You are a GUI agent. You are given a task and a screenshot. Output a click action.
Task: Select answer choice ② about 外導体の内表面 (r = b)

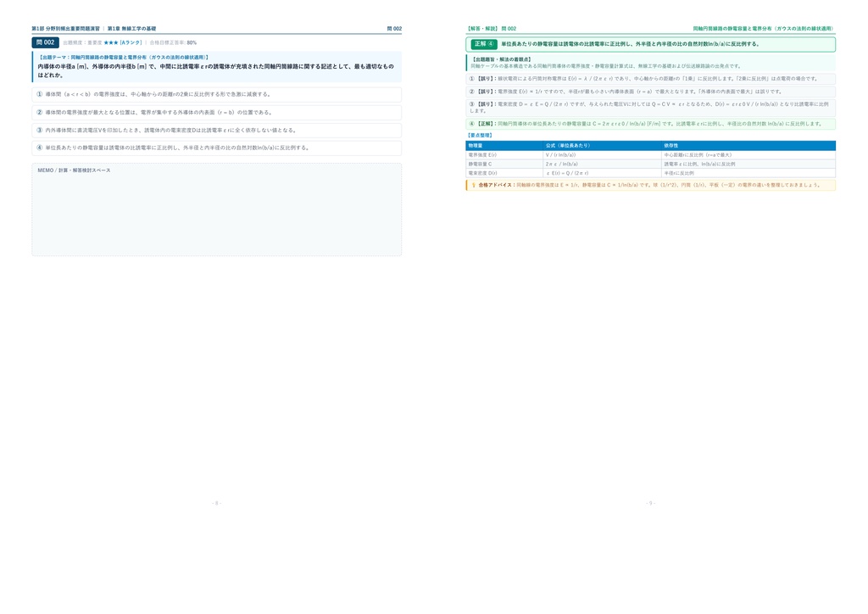[216, 113]
